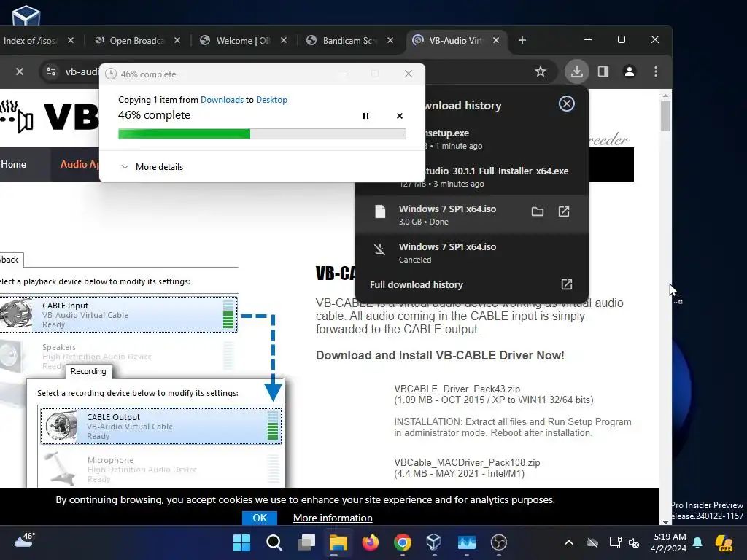
Task: Open notification bell in tray
Action: [697, 542]
